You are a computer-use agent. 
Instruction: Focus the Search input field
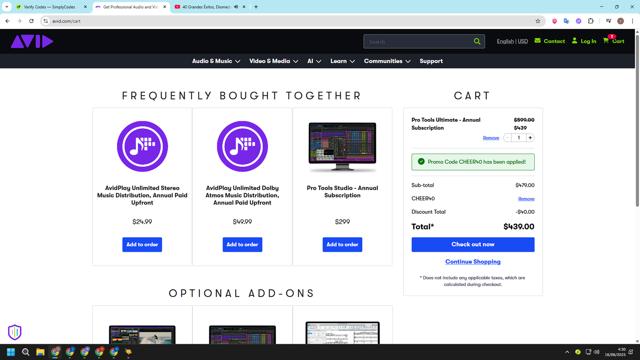click(418, 41)
